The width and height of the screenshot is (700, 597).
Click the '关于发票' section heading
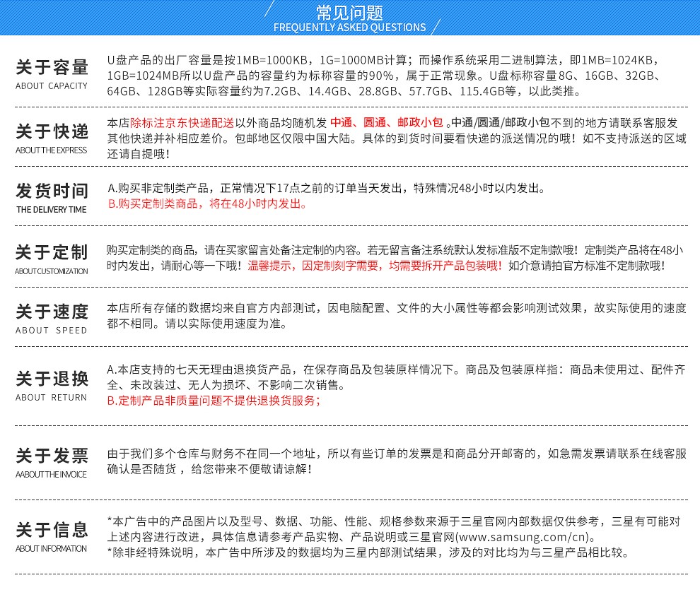pos(52,456)
